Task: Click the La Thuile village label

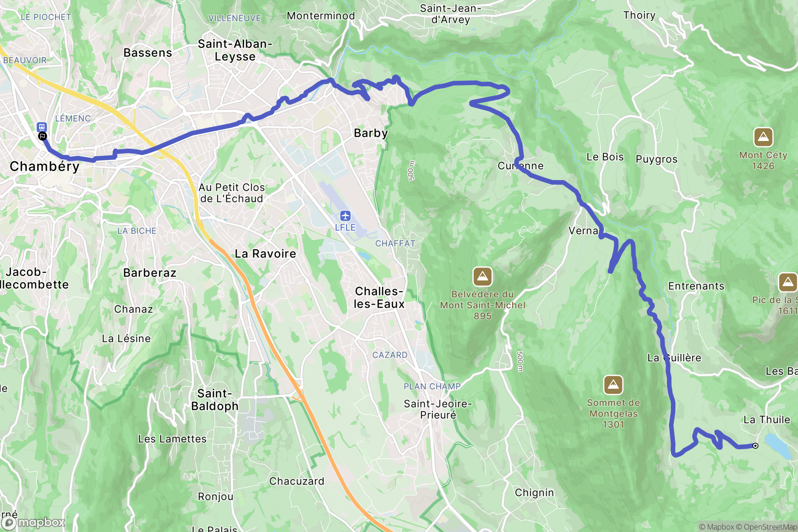Action: point(767,420)
